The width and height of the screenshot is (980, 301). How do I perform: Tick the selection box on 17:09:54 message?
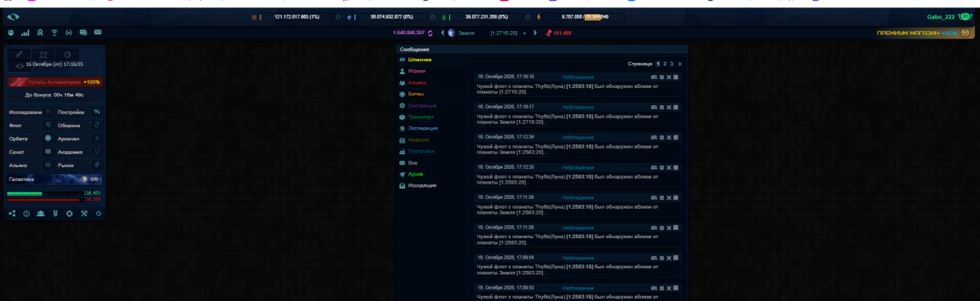pyautogui.click(x=676, y=258)
